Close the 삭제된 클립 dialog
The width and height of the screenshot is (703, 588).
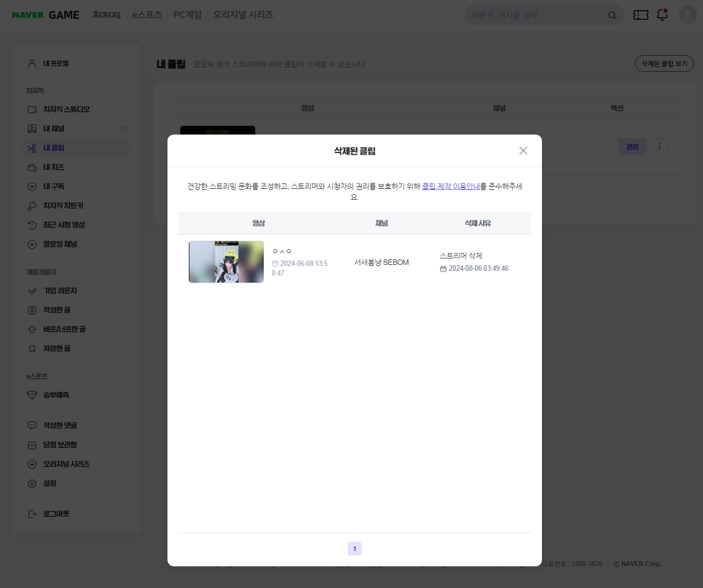523,151
